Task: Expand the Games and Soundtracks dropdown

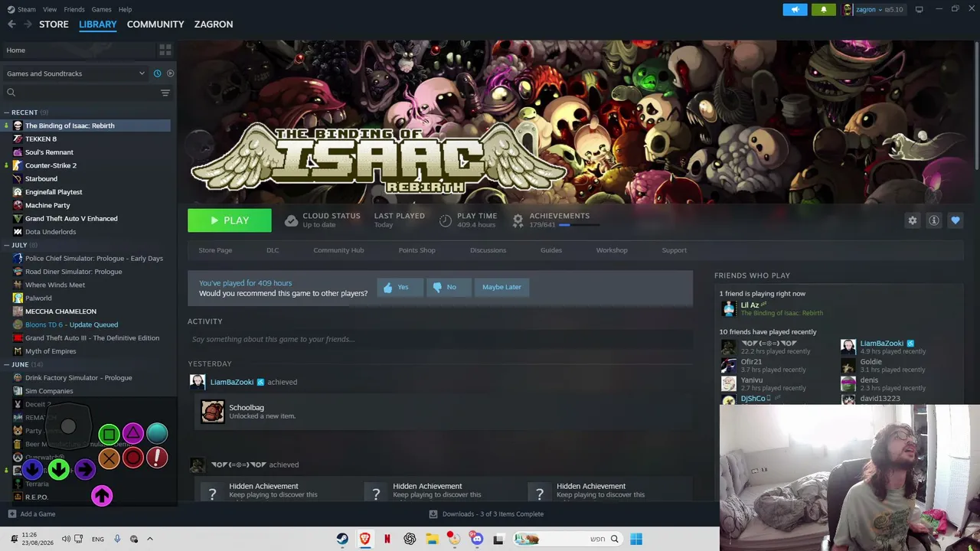Action: click(x=77, y=73)
